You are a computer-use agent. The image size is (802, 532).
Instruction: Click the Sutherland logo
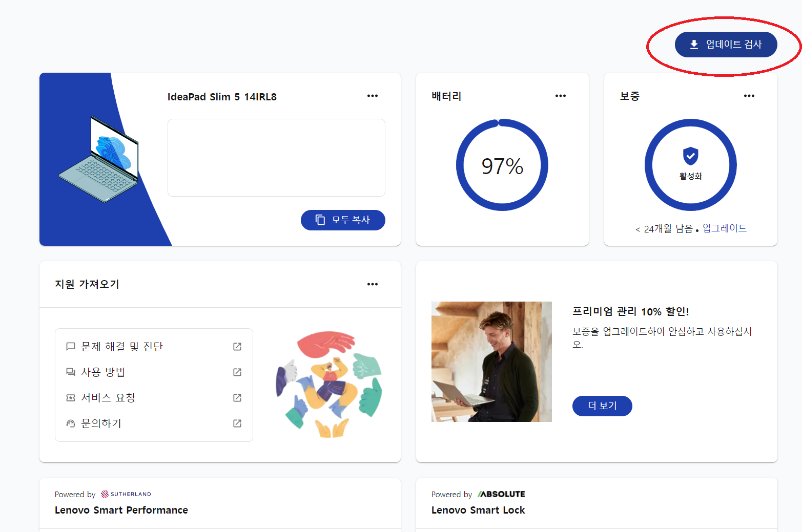(126, 494)
